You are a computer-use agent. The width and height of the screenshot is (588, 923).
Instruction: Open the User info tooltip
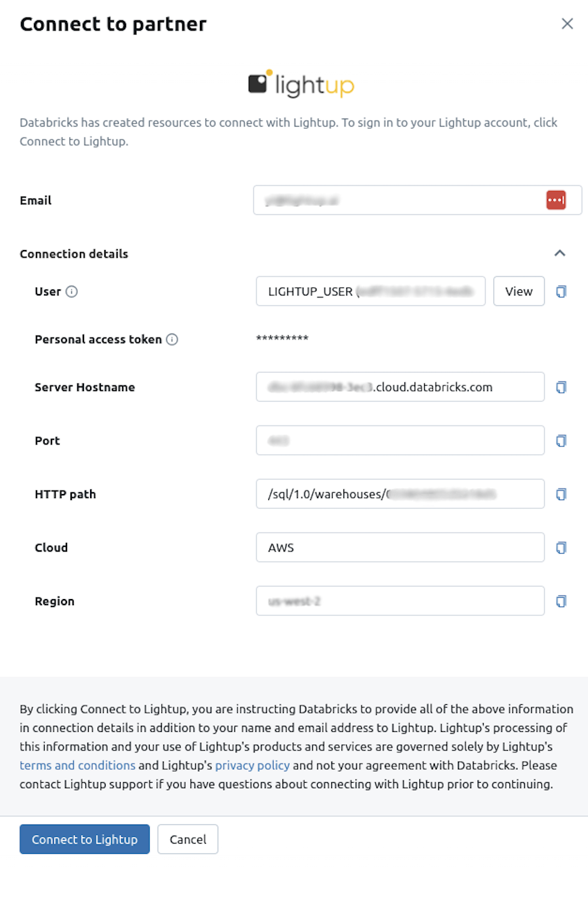click(x=70, y=291)
